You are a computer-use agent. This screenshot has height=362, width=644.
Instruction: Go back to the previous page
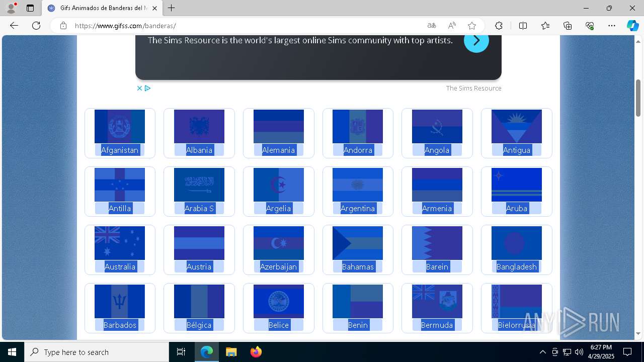tap(14, 26)
